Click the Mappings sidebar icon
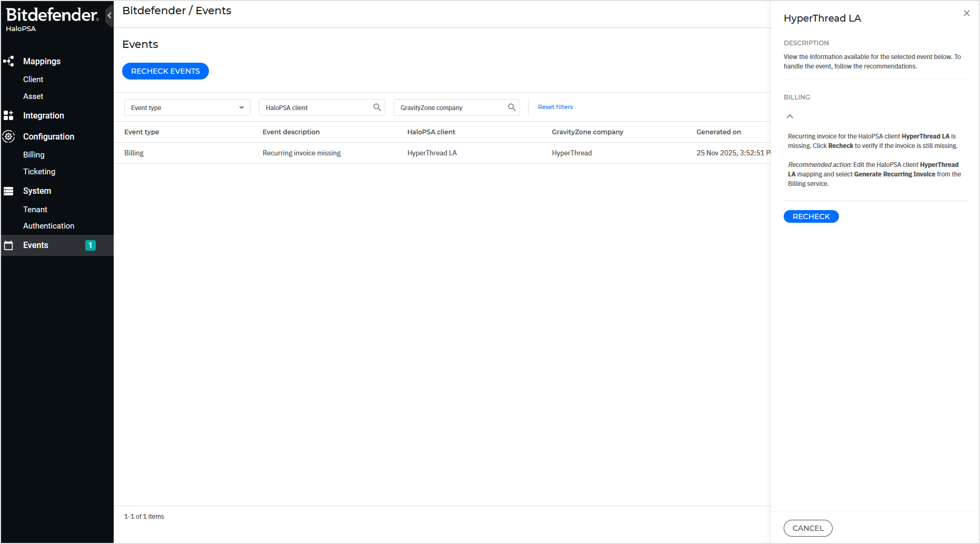This screenshot has height=544, width=980. tap(8, 61)
